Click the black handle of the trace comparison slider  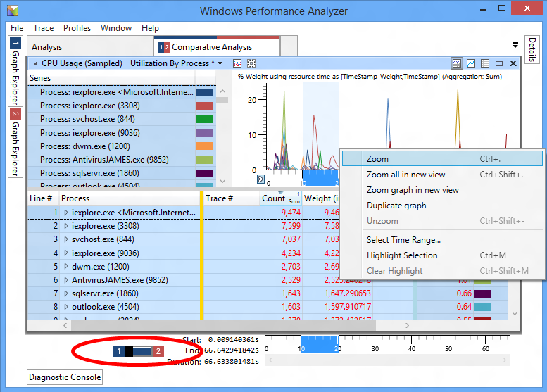tap(129, 351)
